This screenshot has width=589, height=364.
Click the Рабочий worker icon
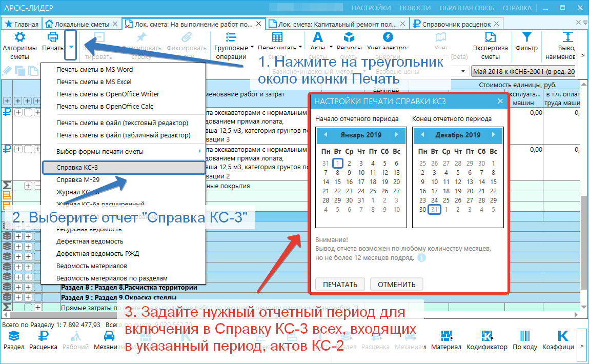click(75, 335)
